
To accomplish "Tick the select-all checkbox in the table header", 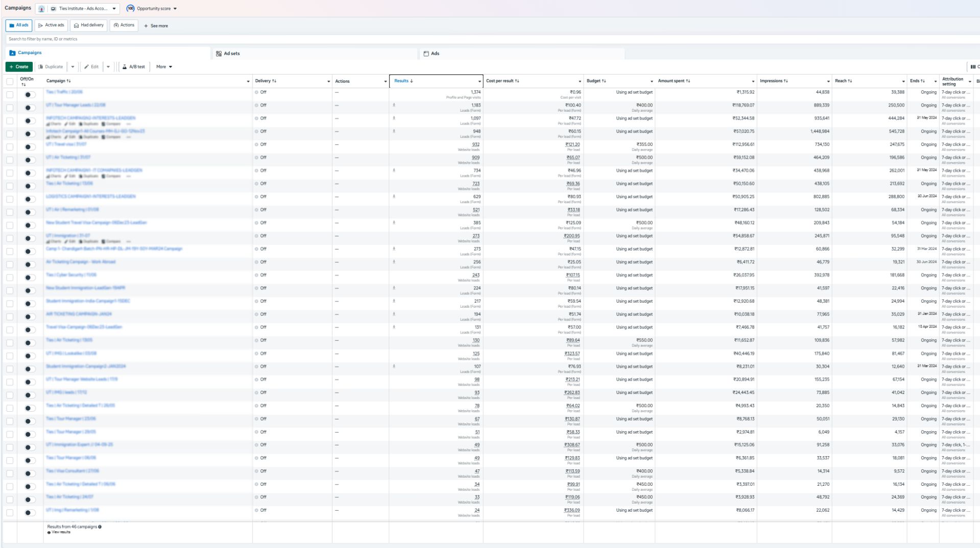I will (x=10, y=81).
